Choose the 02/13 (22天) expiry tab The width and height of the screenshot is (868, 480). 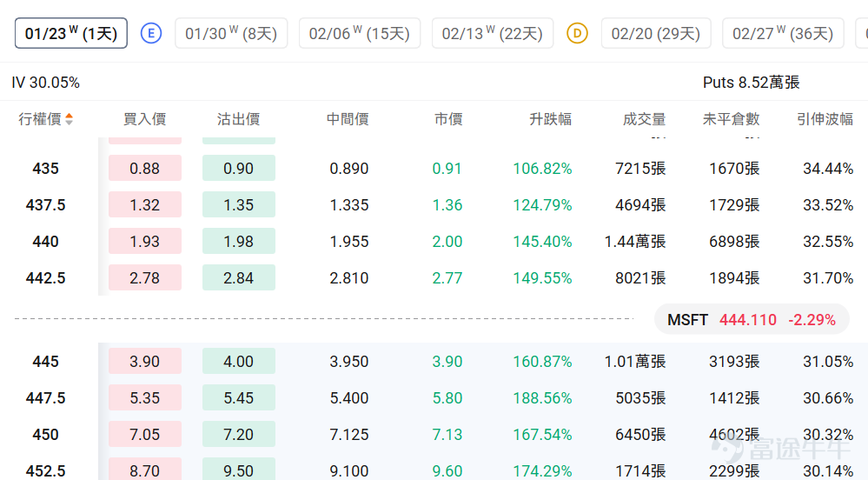coord(492,33)
